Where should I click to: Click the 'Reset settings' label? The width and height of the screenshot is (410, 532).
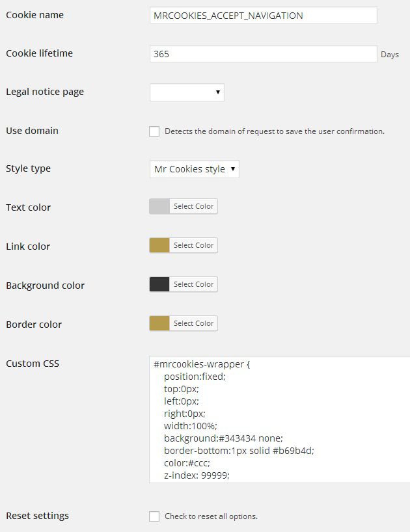click(37, 516)
